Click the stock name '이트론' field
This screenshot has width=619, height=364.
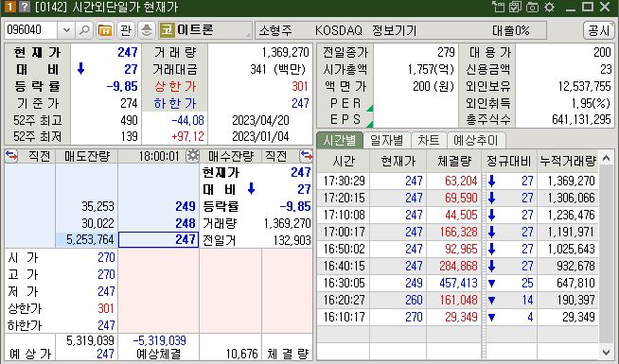pyautogui.click(x=205, y=30)
